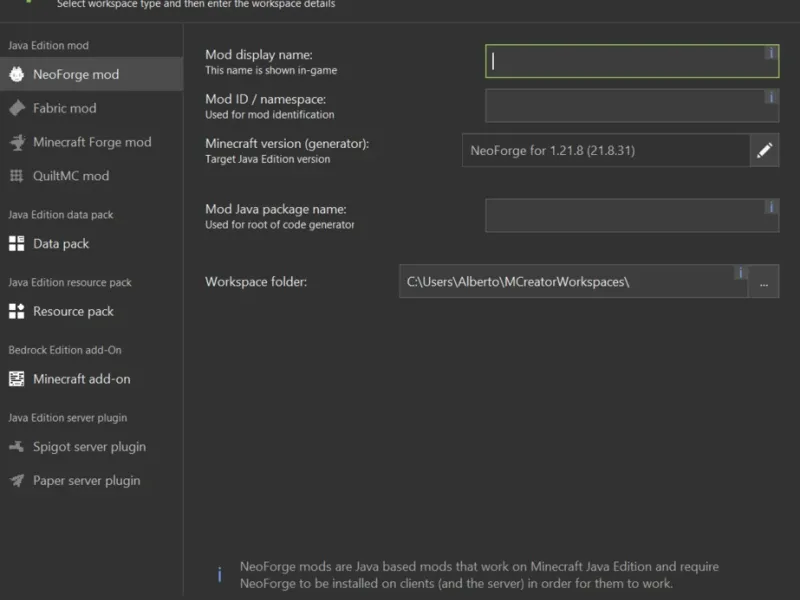Click info icon in Java package name field
Screen dimensions: 800x600
[x=771, y=207]
